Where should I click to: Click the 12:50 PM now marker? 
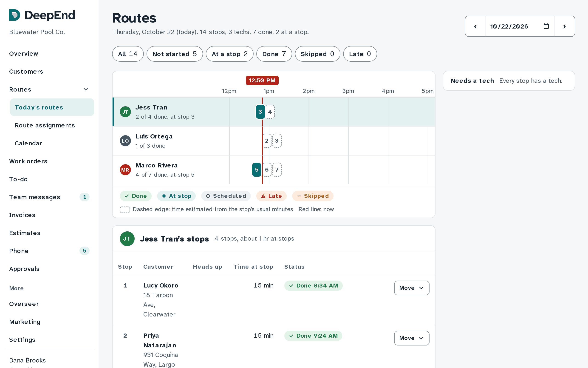click(262, 80)
